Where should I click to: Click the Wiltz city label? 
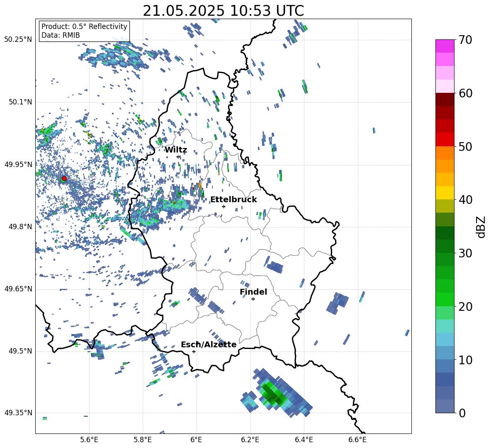(176, 150)
